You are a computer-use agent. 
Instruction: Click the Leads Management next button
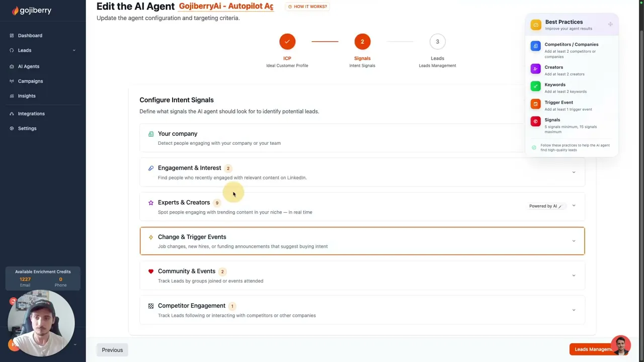[x=594, y=349]
